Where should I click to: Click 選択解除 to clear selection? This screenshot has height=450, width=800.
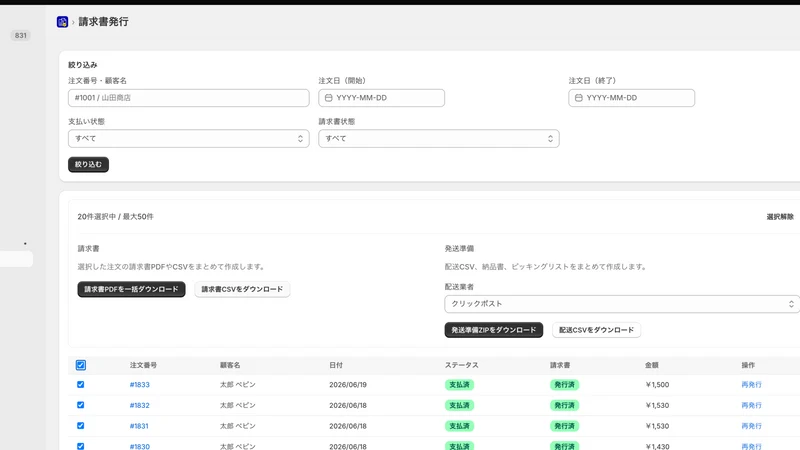coord(780,217)
